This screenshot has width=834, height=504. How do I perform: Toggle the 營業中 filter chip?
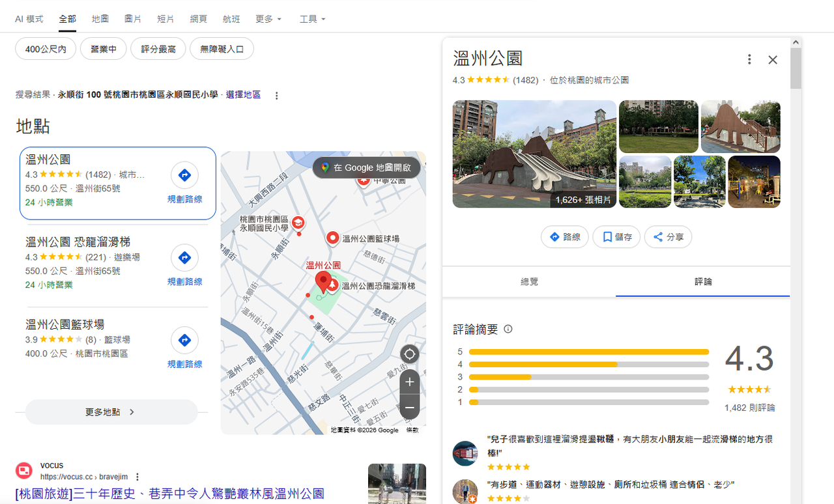[x=103, y=49]
